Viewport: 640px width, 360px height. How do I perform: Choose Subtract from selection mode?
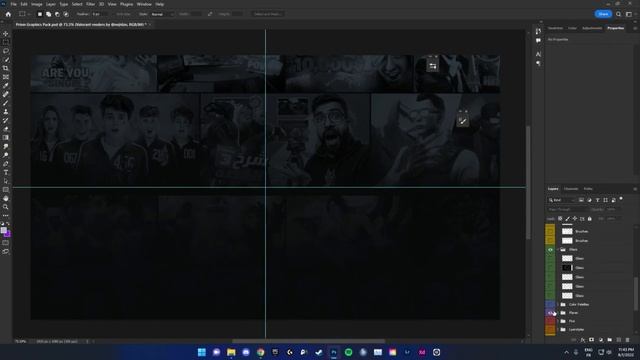57,14
